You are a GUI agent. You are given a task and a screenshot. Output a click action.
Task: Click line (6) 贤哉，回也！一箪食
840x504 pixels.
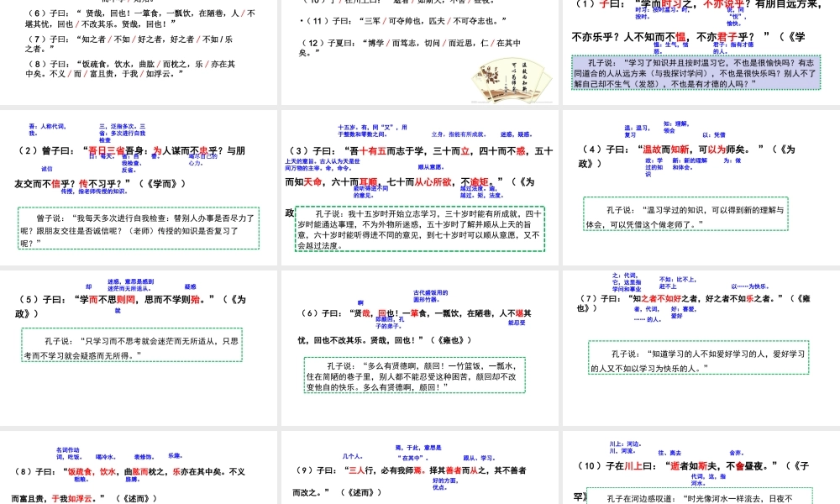(x=140, y=18)
